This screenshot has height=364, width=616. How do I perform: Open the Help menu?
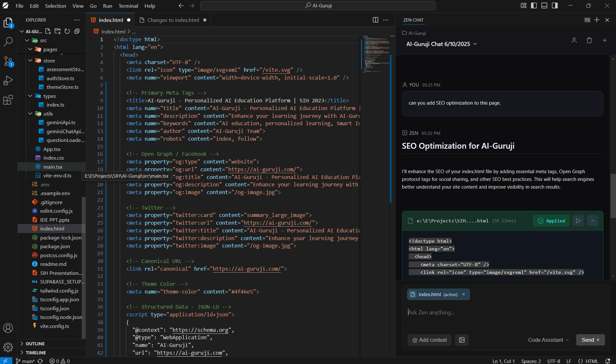coord(150,6)
